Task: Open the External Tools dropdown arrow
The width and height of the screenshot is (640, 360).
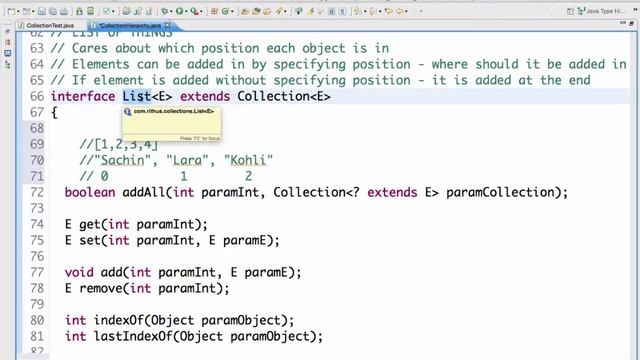Action: tap(201, 11)
